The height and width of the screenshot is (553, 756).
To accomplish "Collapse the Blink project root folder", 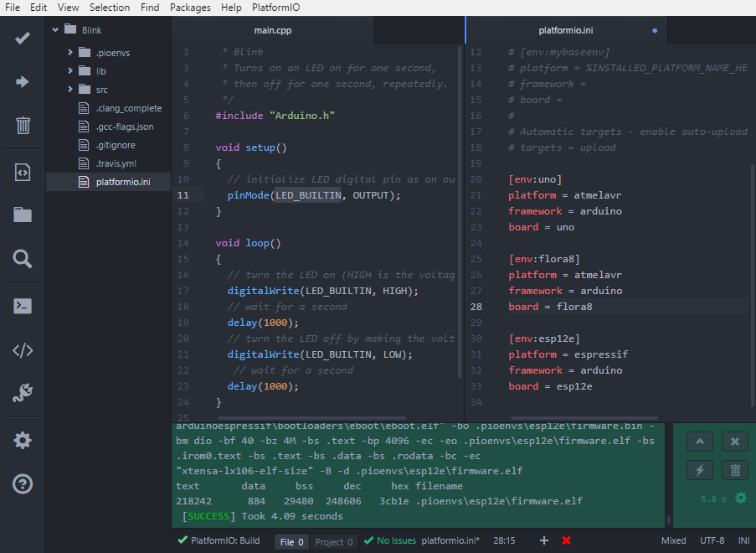I will (x=55, y=30).
